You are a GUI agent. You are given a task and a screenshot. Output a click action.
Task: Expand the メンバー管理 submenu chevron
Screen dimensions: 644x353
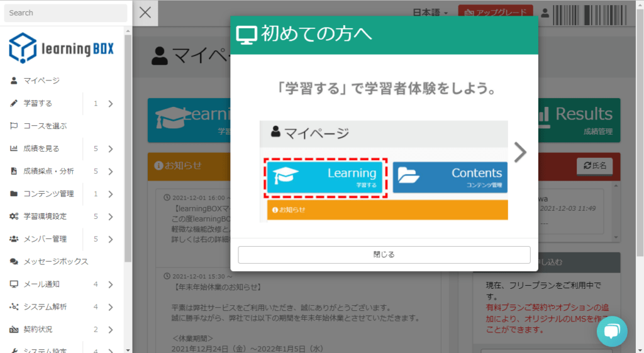point(111,239)
